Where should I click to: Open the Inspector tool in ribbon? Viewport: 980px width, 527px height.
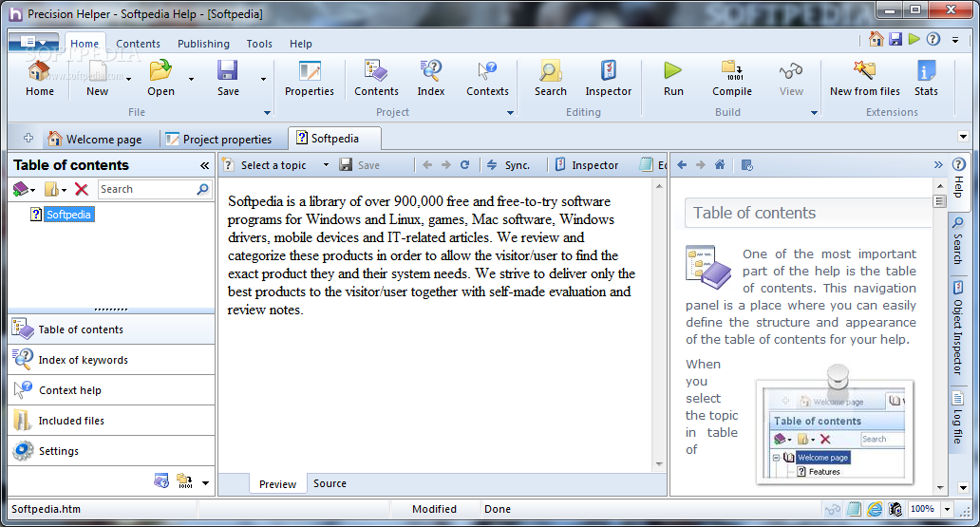coord(608,79)
